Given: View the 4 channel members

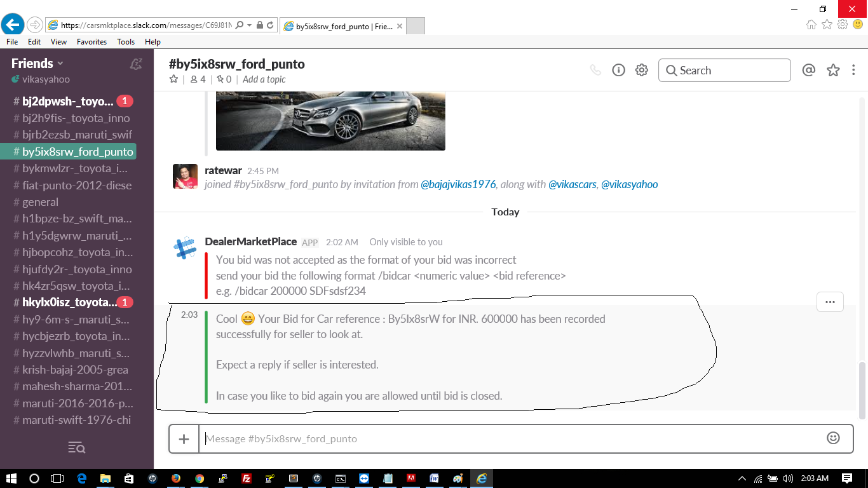Looking at the screenshot, I should pyautogui.click(x=198, y=79).
